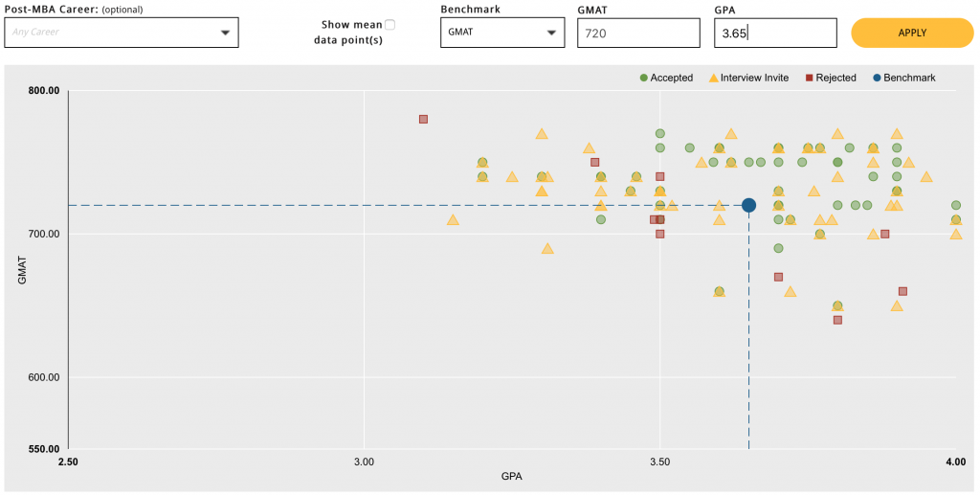Click the Accepted circle at GPA 4.00, GMAT 720
The image size is (980, 496).
point(955,206)
